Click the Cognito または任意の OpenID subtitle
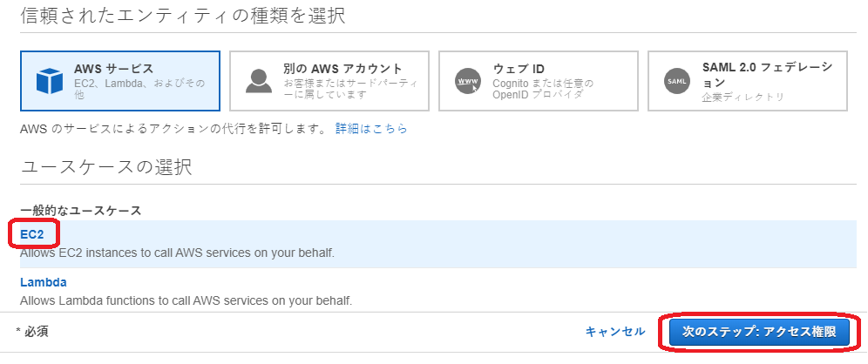 543,89
